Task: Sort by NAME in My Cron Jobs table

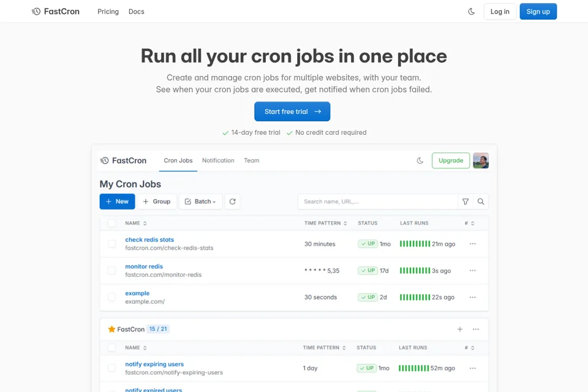Action: pyautogui.click(x=136, y=223)
